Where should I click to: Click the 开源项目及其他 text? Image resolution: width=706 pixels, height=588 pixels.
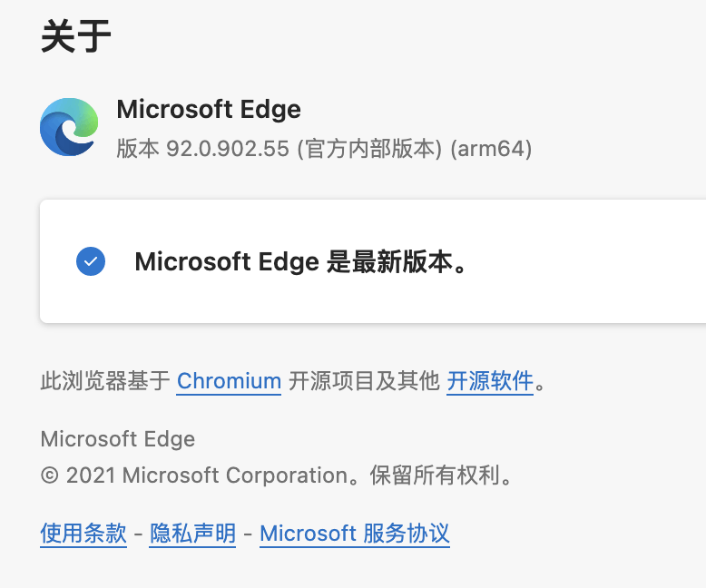coord(364,381)
